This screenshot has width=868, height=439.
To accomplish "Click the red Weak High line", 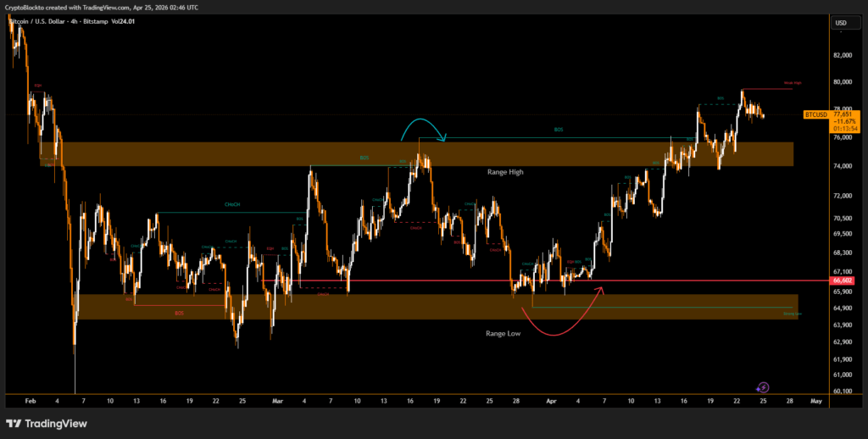I will (767, 89).
